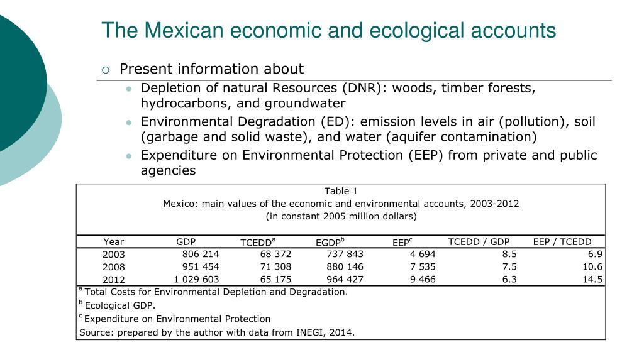This screenshot has height=362, width=644.
Task: Click the 'EEP / TCEDD' column header
Action: [562, 242]
